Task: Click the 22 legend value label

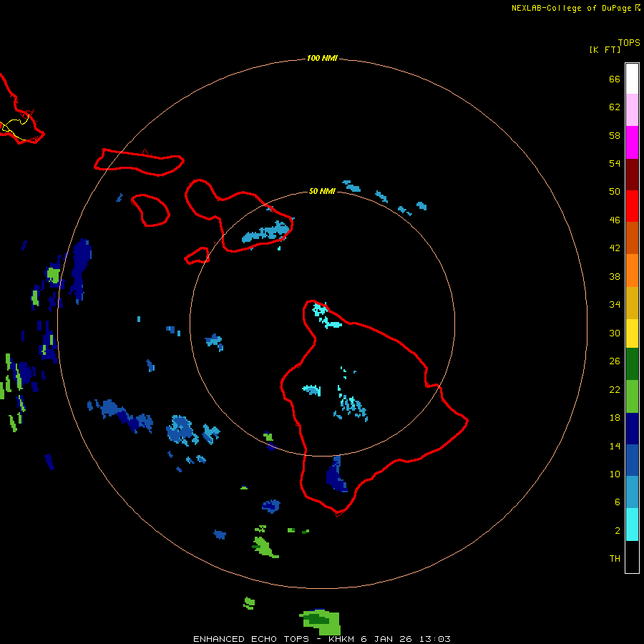Action: click(615, 389)
